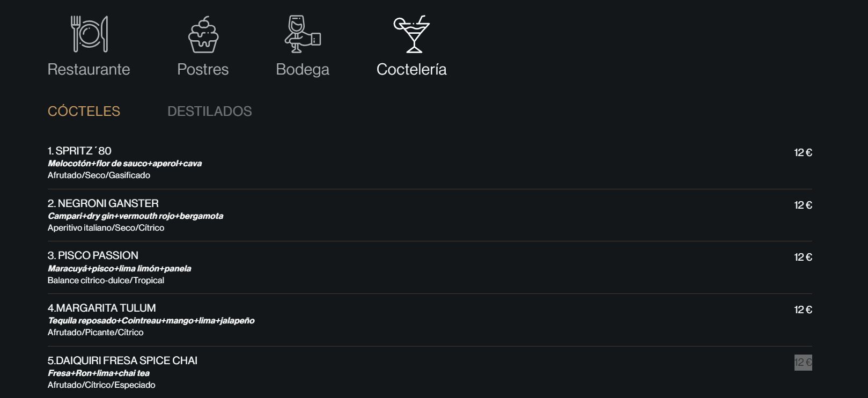
Task: Switch to the DESTILADOS tab
Action: pos(210,111)
